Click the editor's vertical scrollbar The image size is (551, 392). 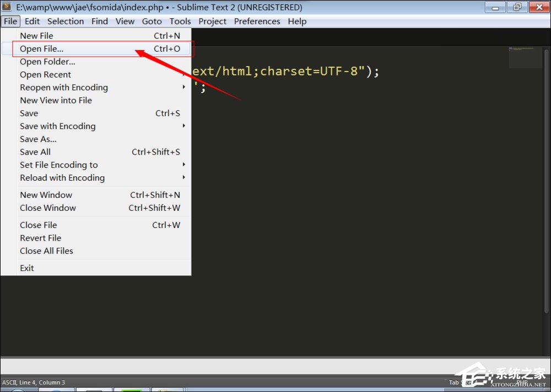pos(547,193)
